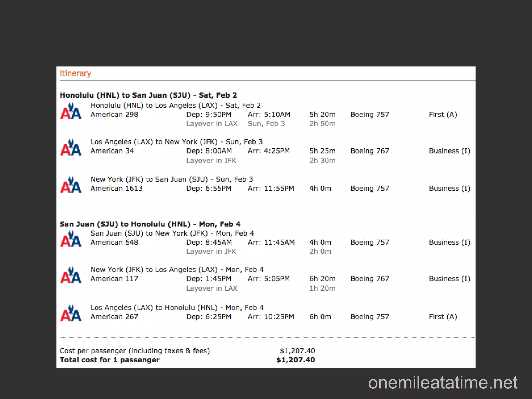Click layover duration '2h 0m'
532x399 pixels.
click(320, 251)
